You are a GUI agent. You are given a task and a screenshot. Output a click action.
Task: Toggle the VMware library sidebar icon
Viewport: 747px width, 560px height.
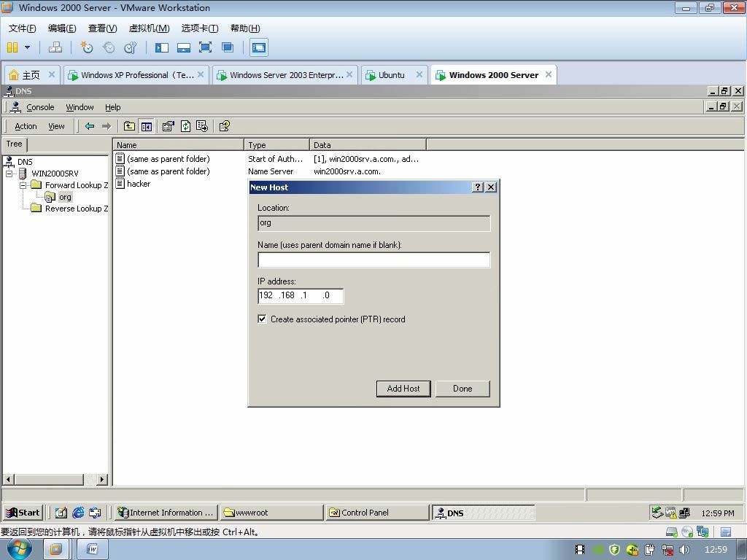tap(162, 47)
